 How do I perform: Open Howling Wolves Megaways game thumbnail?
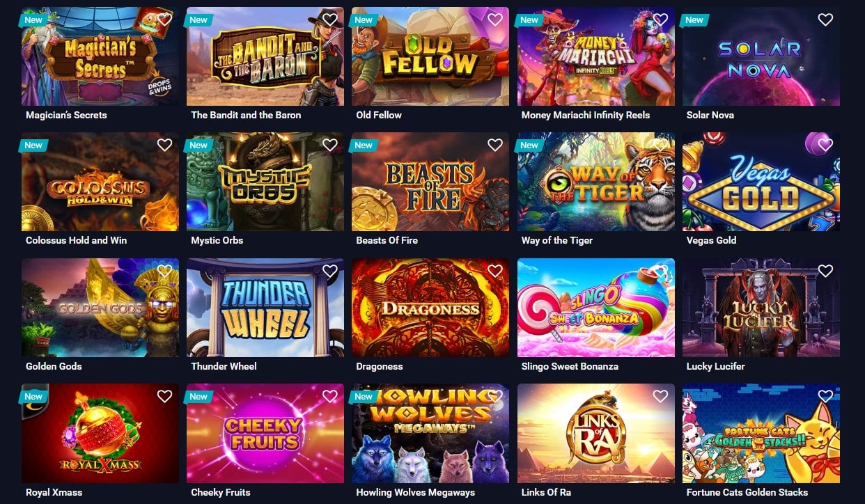coord(430,433)
